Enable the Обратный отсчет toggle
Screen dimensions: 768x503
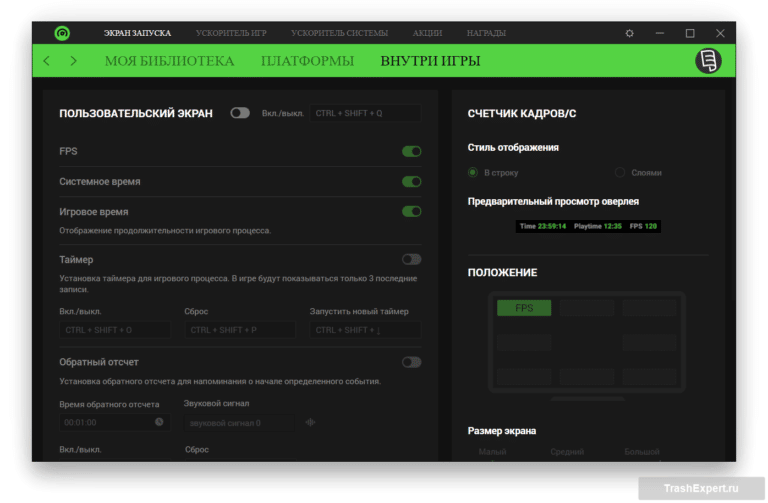coord(411,362)
